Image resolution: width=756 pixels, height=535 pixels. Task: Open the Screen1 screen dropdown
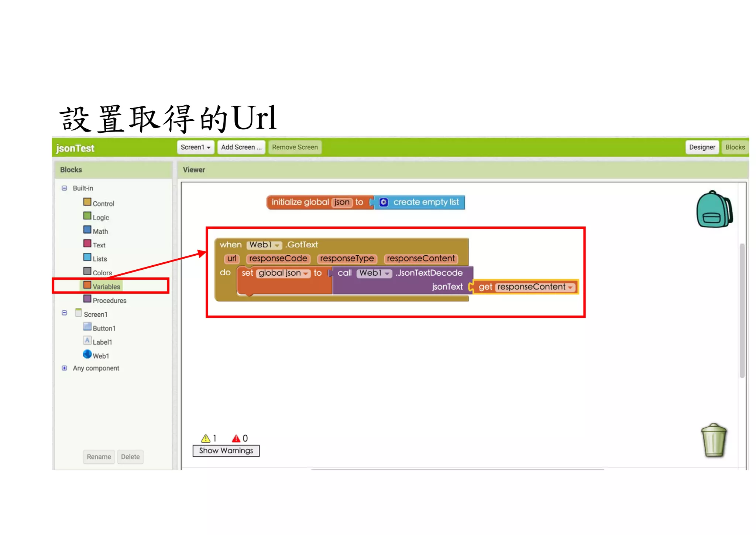point(195,147)
